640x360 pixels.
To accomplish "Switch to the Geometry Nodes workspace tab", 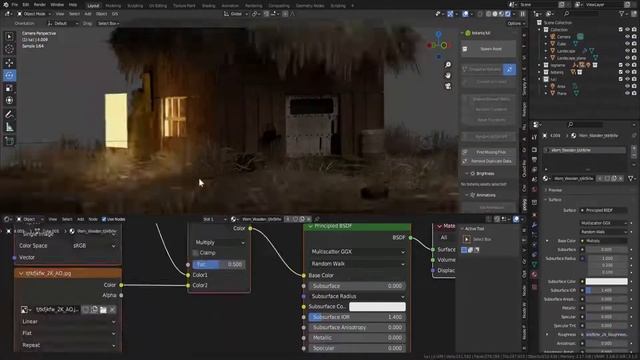I will pyautogui.click(x=310, y=6).
